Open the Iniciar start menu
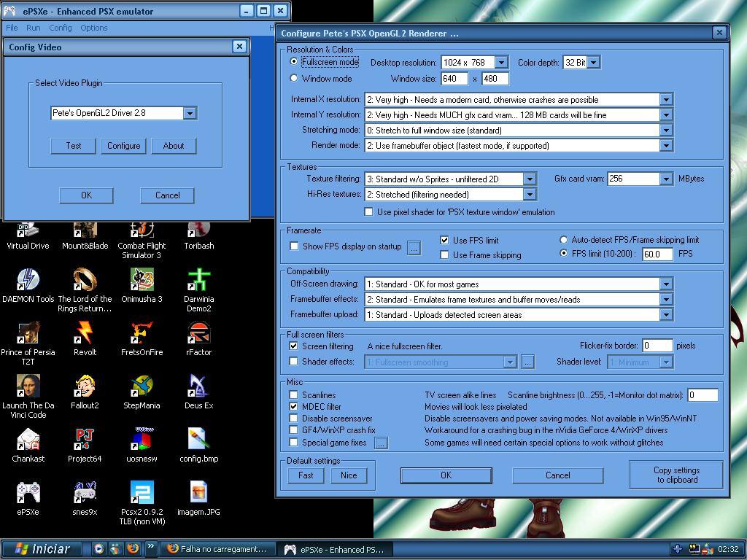 pyautogui.click(x=42, y=548)
